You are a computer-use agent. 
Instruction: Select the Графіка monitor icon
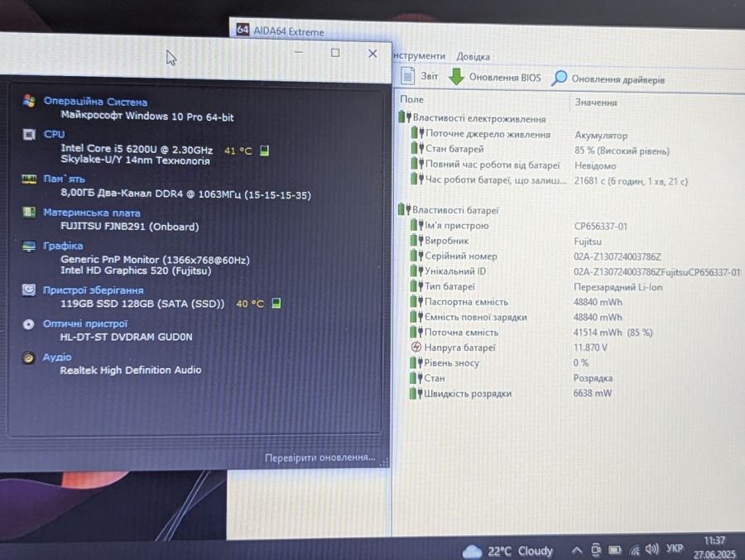[x=29, y=246]
